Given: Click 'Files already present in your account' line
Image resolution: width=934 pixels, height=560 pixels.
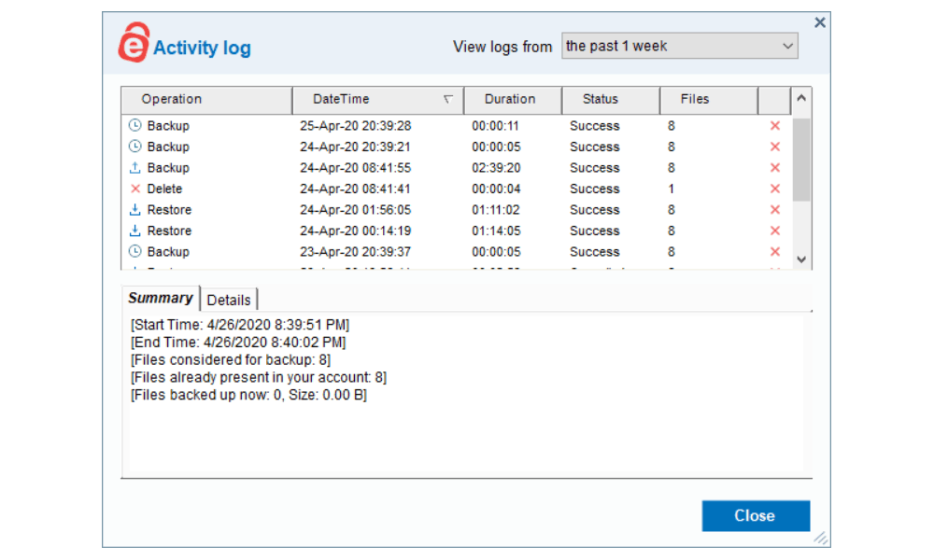Looking at the screenshot, I should coord(259,377).
